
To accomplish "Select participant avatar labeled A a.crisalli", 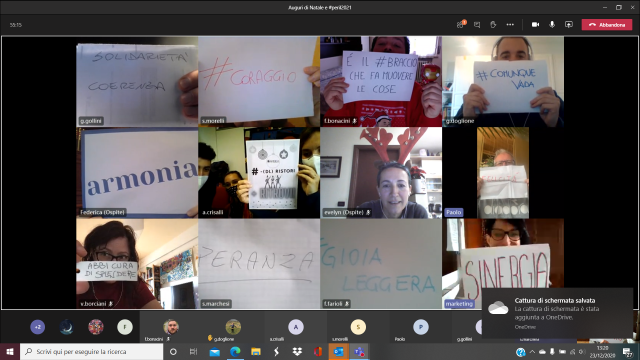I will point(296,327).
